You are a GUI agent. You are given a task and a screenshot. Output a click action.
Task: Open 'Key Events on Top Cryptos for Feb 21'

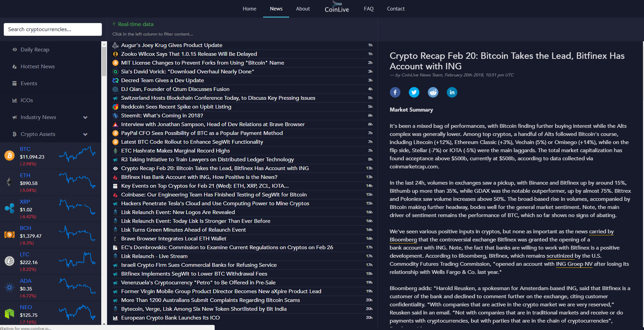click(205, 186)
